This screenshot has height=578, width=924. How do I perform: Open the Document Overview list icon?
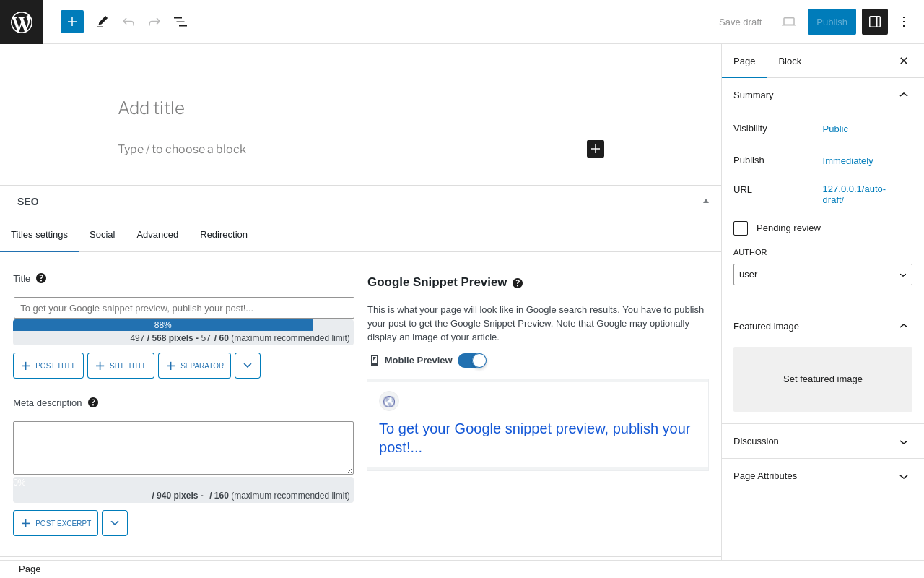coord(180,22)
